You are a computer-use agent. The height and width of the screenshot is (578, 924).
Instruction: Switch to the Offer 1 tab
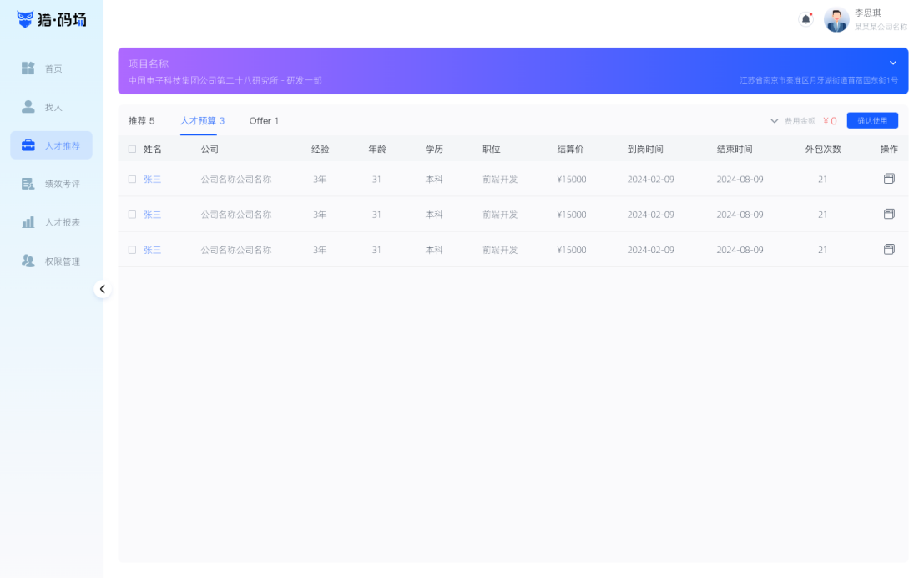[x=264, y=121]
